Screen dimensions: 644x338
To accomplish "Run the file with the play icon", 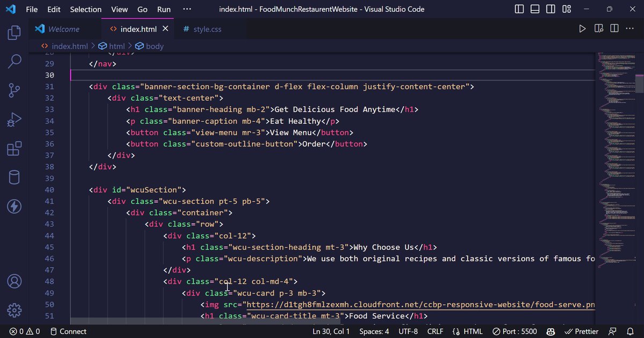I will (582, 29).
